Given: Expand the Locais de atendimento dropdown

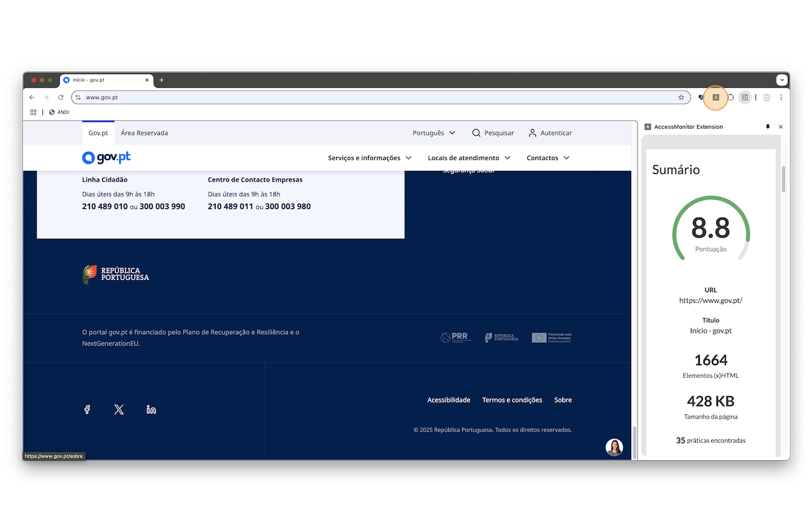Looking at the screenshot, I should 469,157.
